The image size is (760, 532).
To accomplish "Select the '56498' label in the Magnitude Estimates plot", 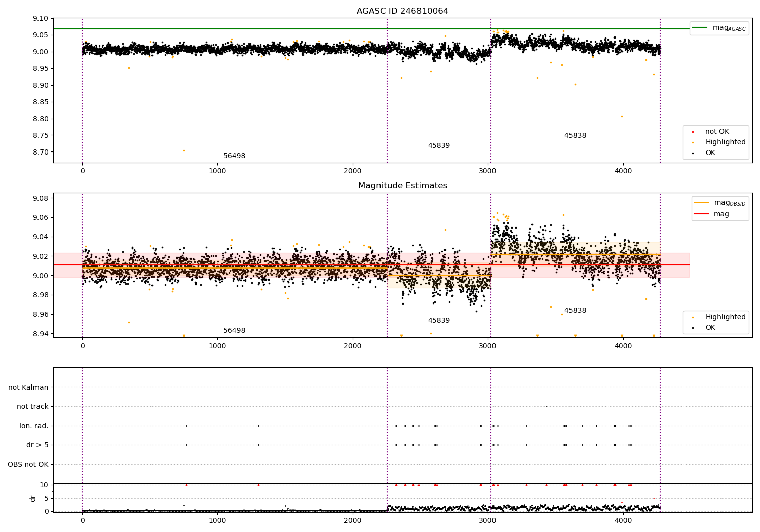I will pyautogui.click(x=234, y=331).
